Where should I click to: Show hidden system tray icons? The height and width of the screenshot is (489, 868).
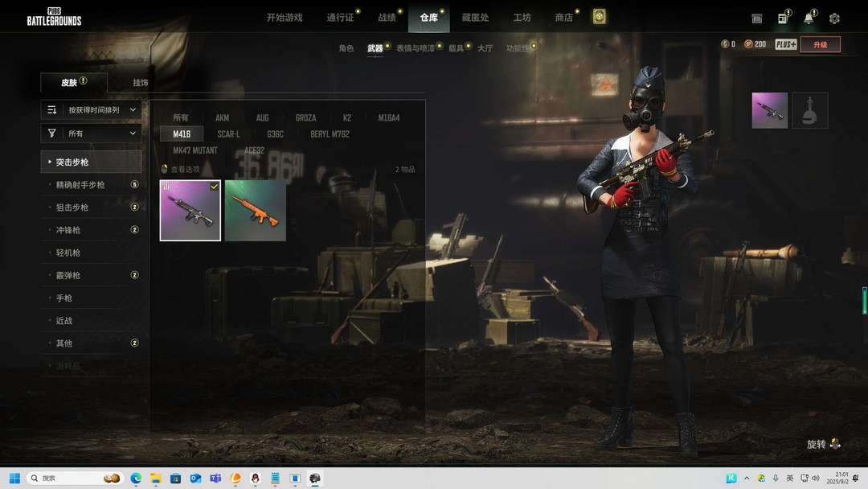747,478
